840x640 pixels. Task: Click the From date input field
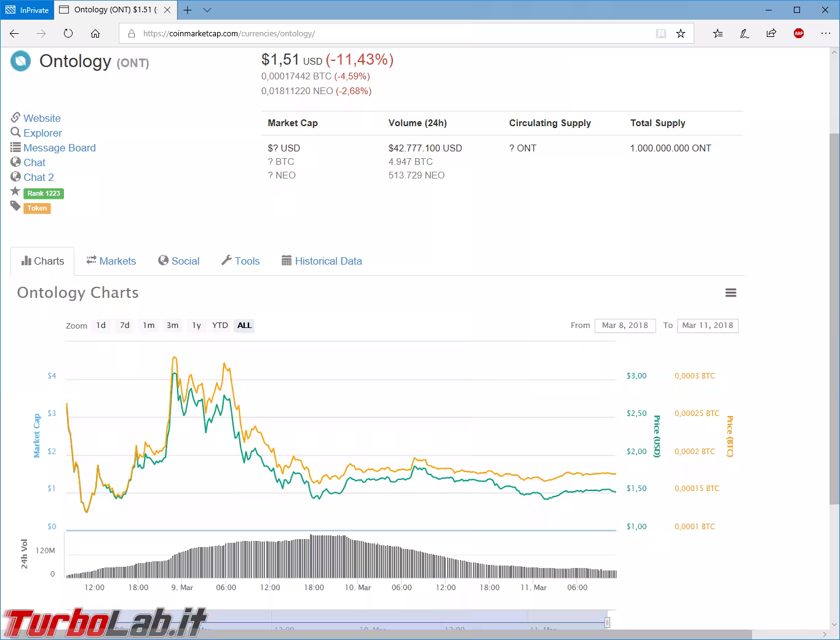pyautogui.click(x=625, y=326)
